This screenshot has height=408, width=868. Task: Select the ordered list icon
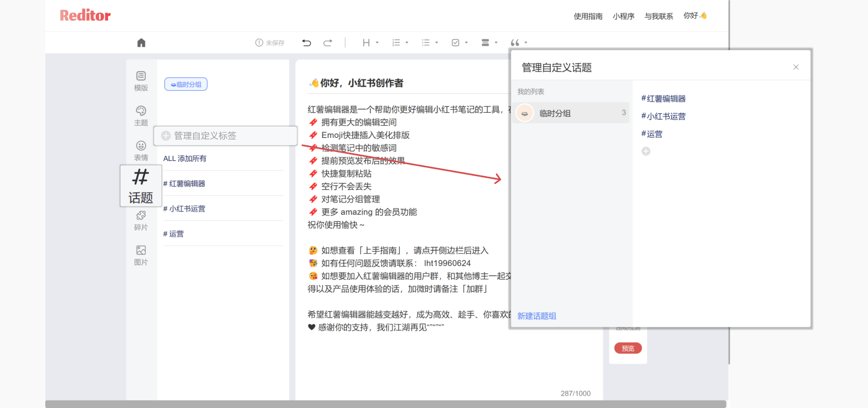[x=396, y=42]
